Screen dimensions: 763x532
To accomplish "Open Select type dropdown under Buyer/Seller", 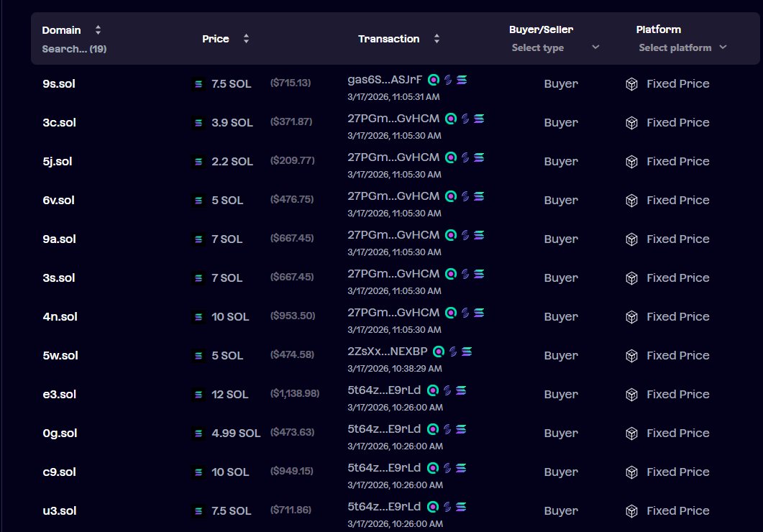I will point(555,47).
